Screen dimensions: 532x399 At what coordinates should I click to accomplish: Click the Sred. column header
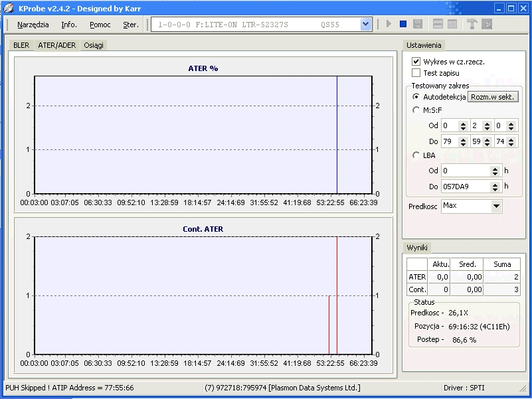coord(467,264)
